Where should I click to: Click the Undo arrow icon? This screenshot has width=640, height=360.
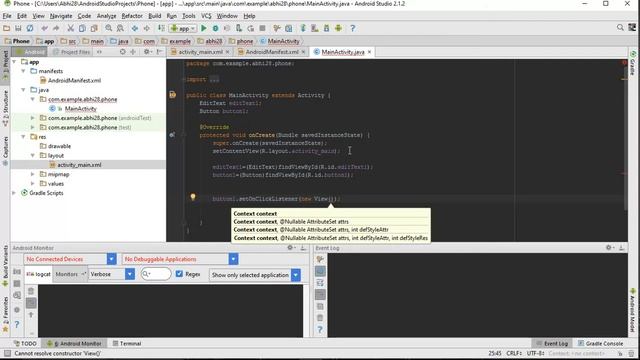[x=44, y=28]
